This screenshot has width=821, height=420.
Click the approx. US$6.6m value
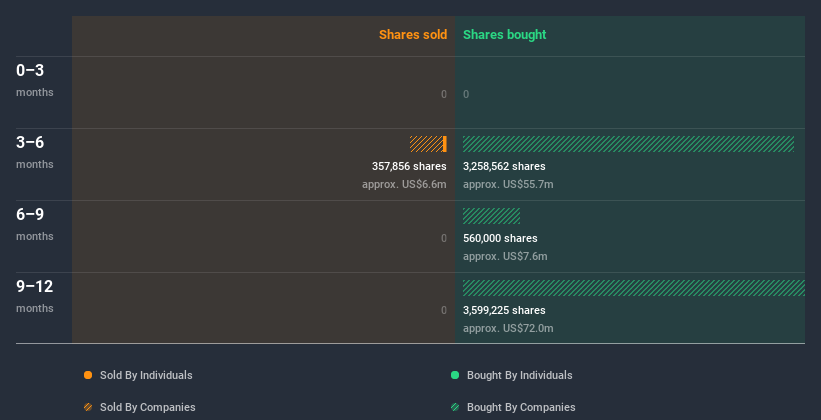404,184
